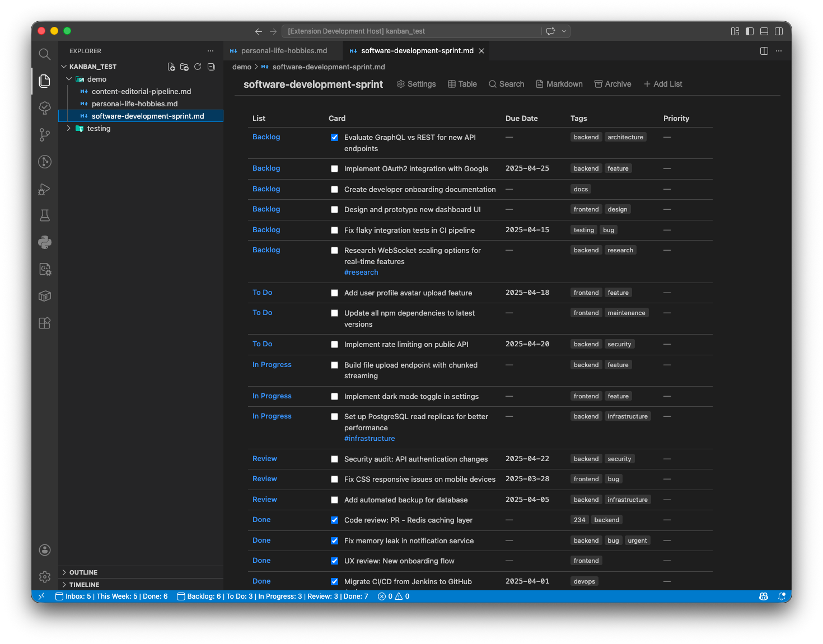Uncheck Code review Redis caching card
Screen dimensions: 823x644
334,520
